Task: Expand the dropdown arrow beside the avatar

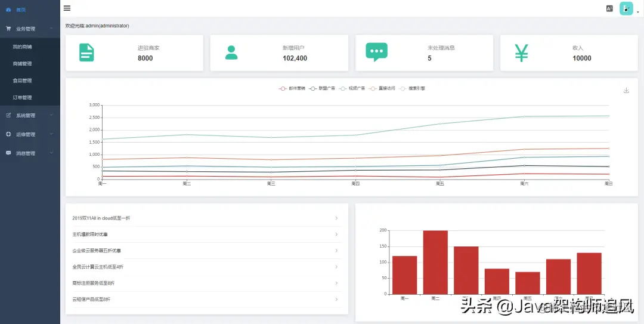Action: click(638, 13)
